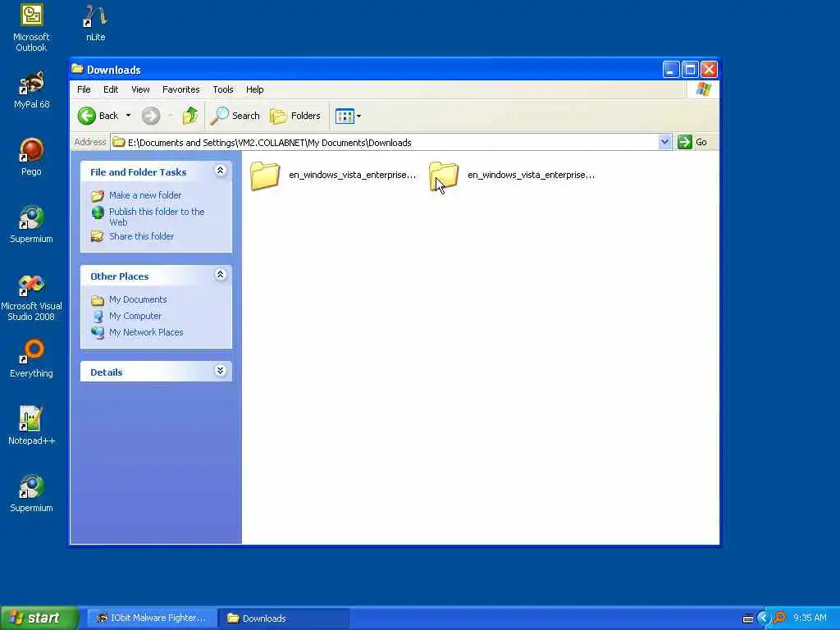Expand hidden tray icons with the arrow
Screen dimensions: 840x630
pyautogui.click(x=764, y=619)
